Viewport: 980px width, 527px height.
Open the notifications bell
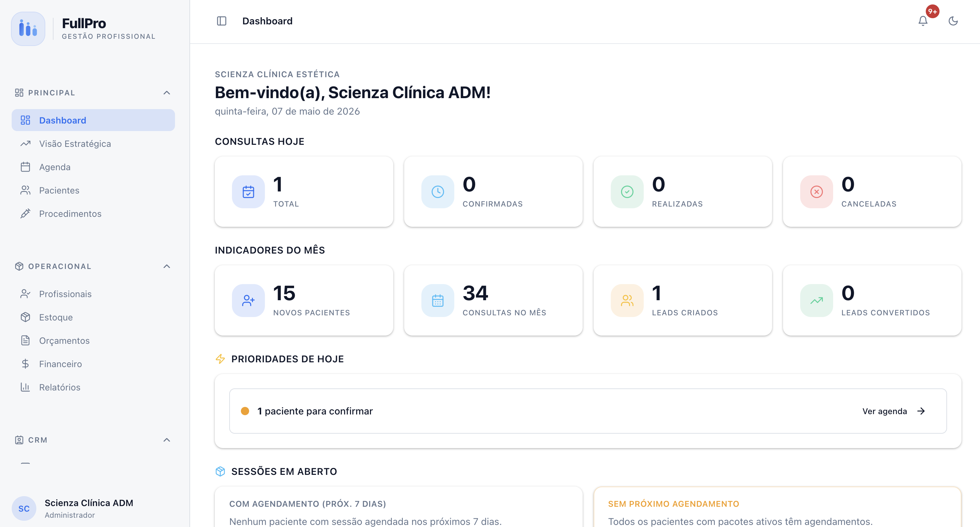(923, 21)
